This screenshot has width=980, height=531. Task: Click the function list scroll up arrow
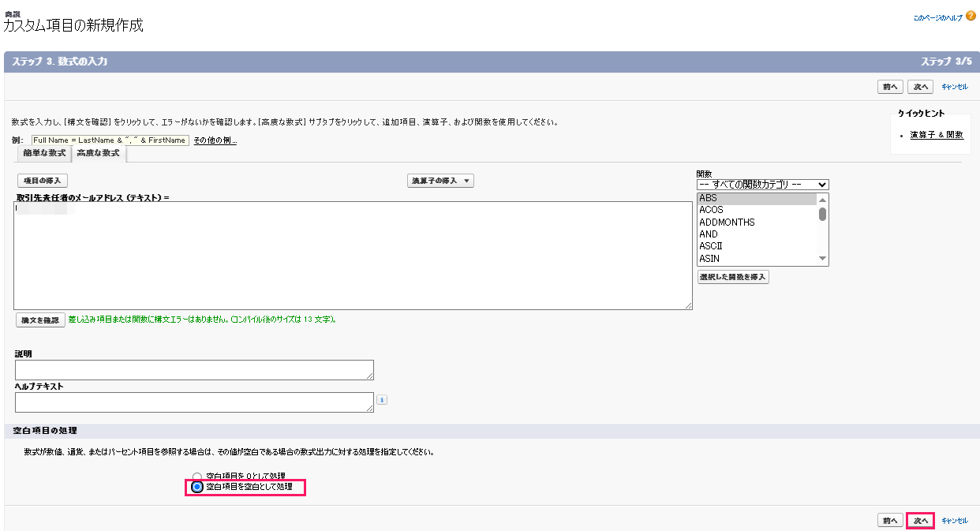coord(822,199)
